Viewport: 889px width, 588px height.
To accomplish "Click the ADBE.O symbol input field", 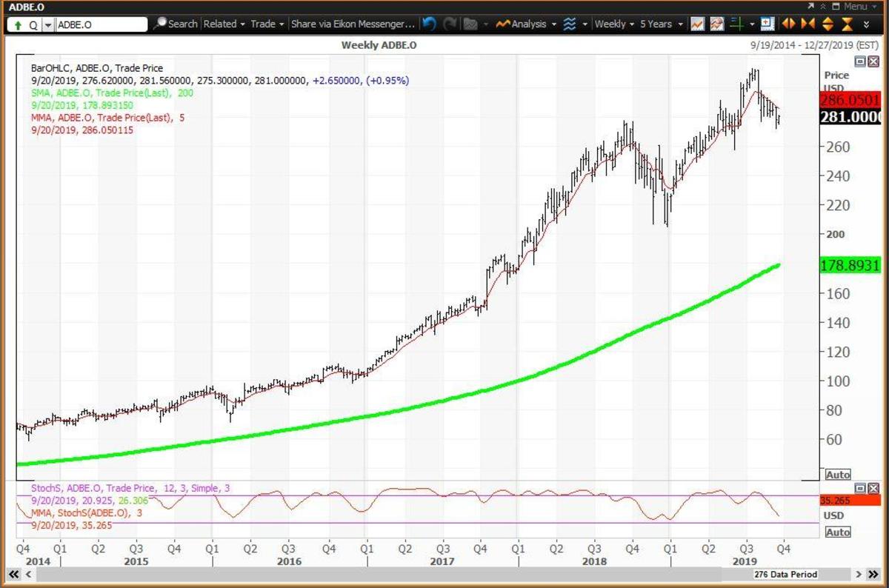I will (101, 24).
